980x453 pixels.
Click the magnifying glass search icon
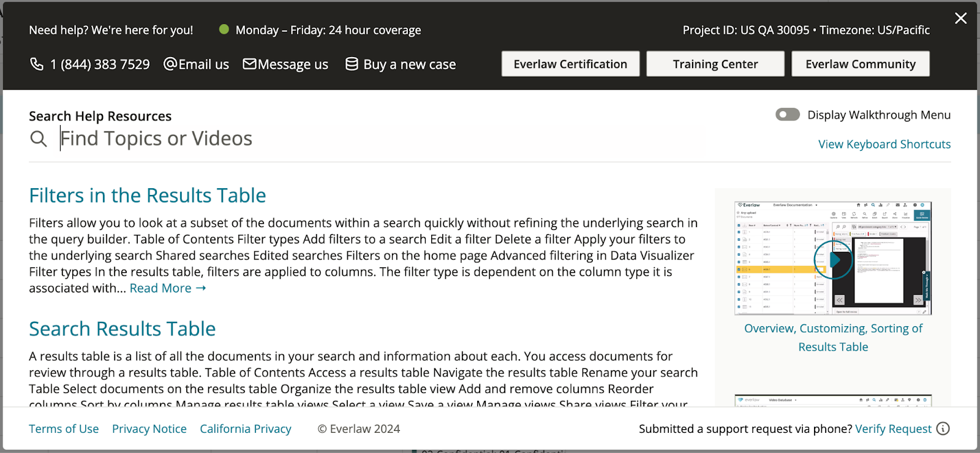[x=38, y=139]
